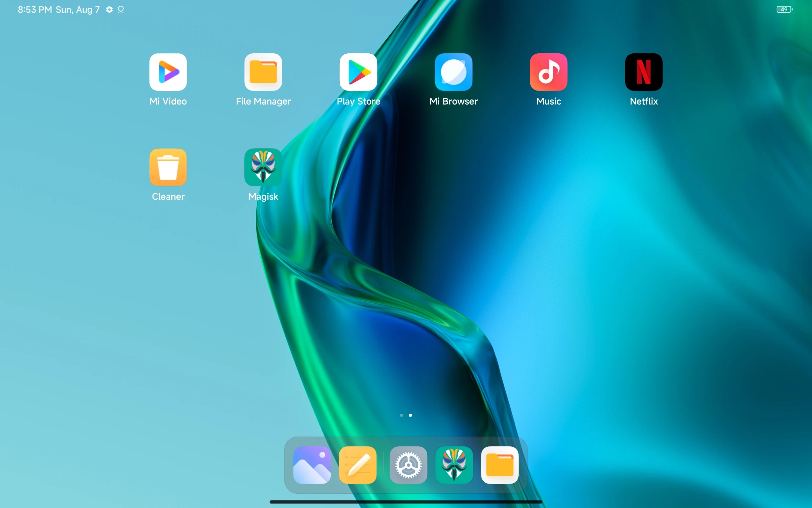
Task: Tap the Netflix label text
Action: [644, 101]
